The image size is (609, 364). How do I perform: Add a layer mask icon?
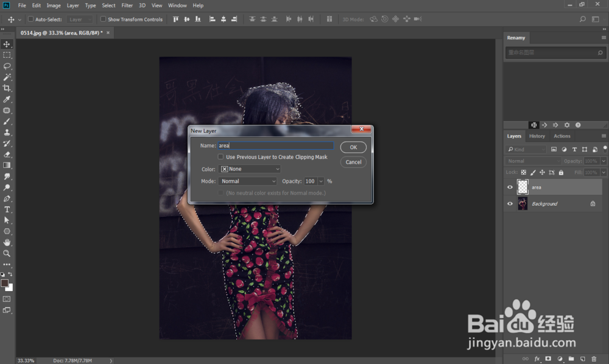[548, 359]
